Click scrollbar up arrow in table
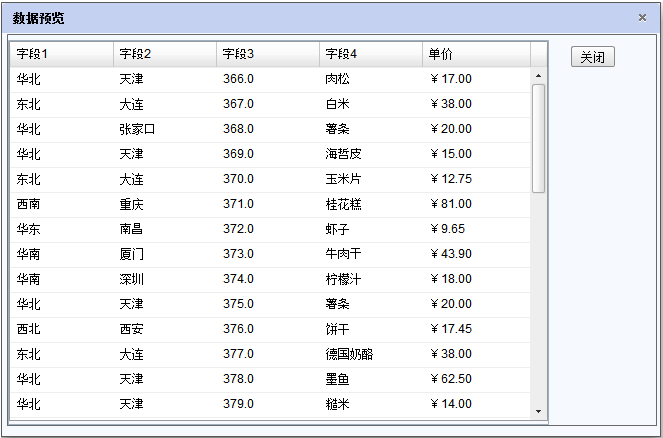The image size is (663, 438). (538, 76)
